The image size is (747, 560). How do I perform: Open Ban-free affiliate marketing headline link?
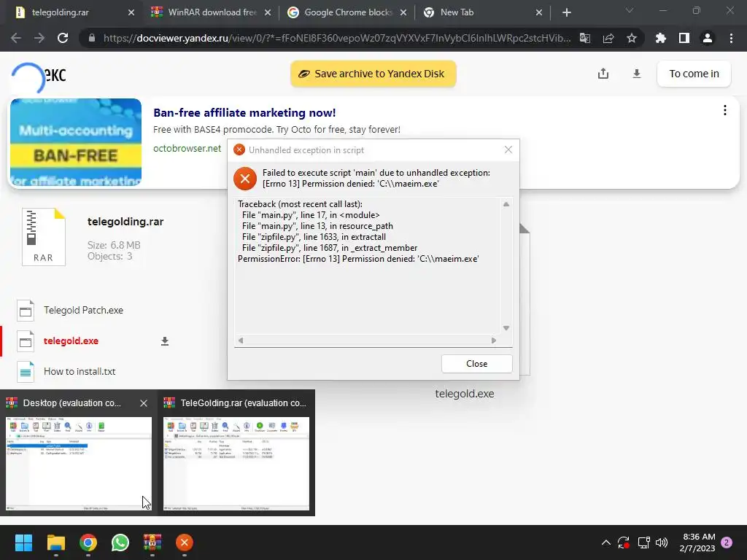244,113
